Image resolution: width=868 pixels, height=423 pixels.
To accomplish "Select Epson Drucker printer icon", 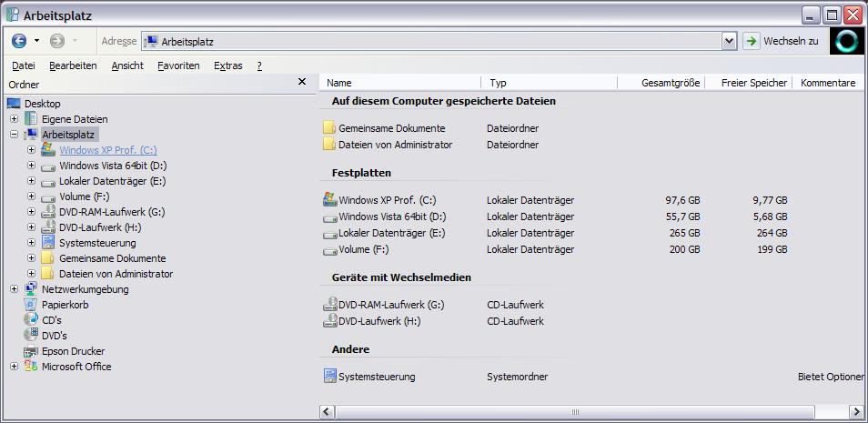I will point(31,351).
